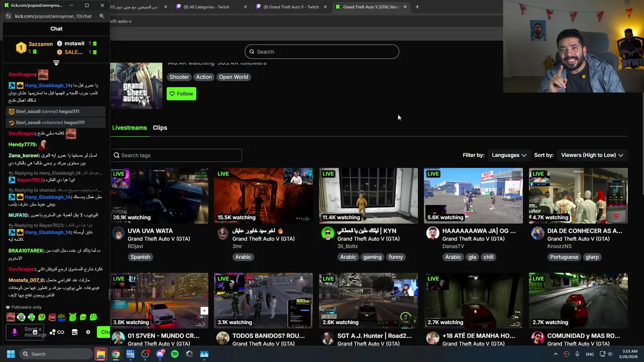This screenshot has width=644, height=362.
Task: Click the Kick page Search field
Action: click(321, 52)
